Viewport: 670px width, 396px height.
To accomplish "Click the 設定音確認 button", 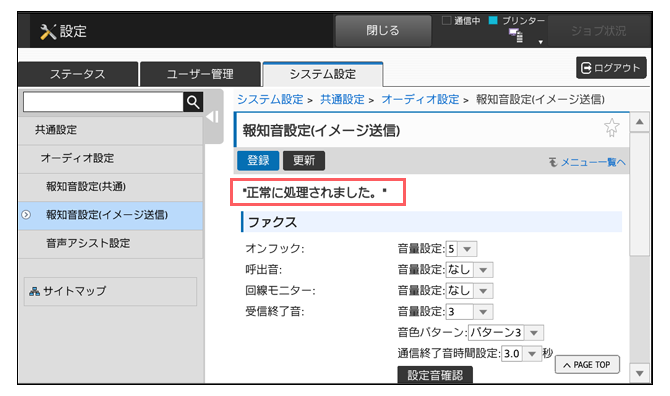I will 435,375.
